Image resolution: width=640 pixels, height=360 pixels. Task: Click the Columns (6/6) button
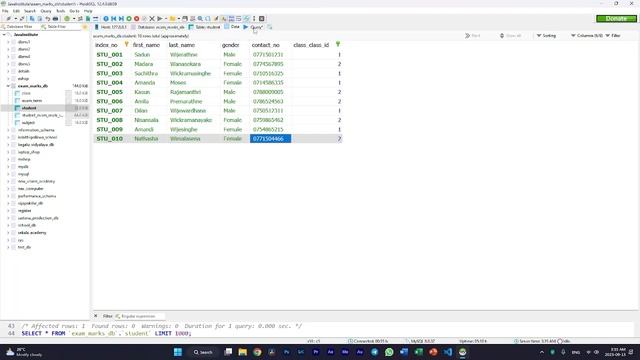(587, 36)
